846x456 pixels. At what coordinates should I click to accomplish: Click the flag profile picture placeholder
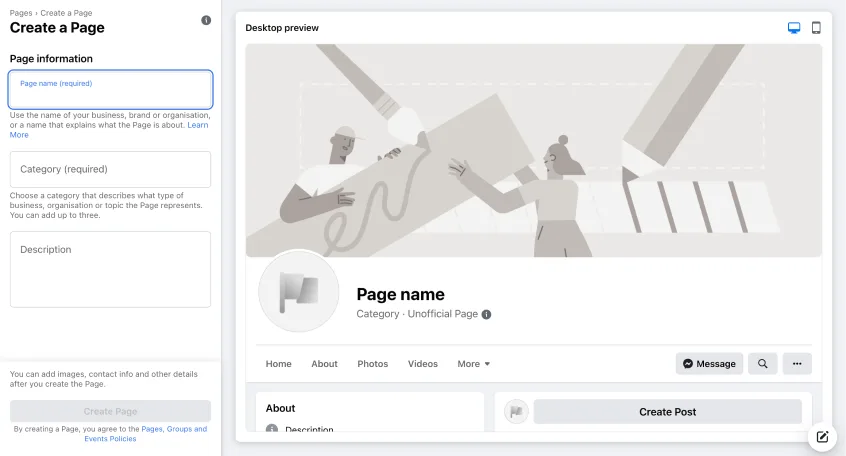pyautogui.click(x=299, y=291)
